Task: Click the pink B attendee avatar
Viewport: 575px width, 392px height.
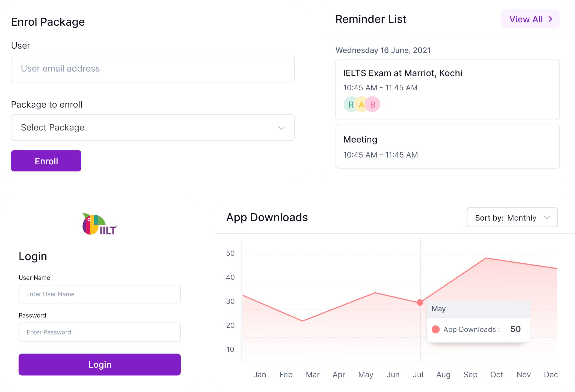Action: click(373, 104)
